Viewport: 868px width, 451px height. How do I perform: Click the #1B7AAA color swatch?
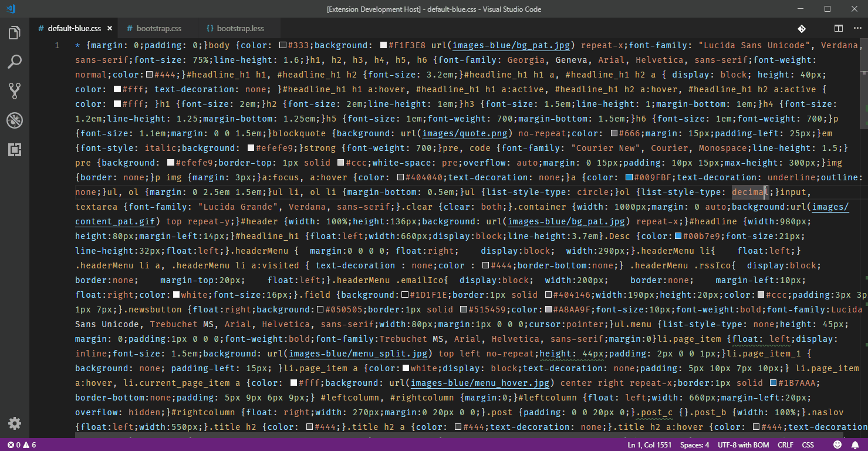coord(774,383)
